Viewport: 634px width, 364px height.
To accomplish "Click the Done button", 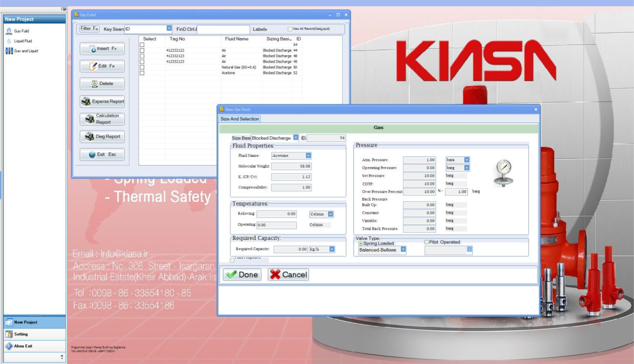I will click(x=242, y=275).
